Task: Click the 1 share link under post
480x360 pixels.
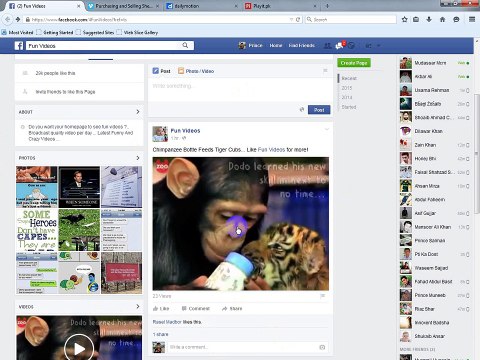Action: (161, 334)
